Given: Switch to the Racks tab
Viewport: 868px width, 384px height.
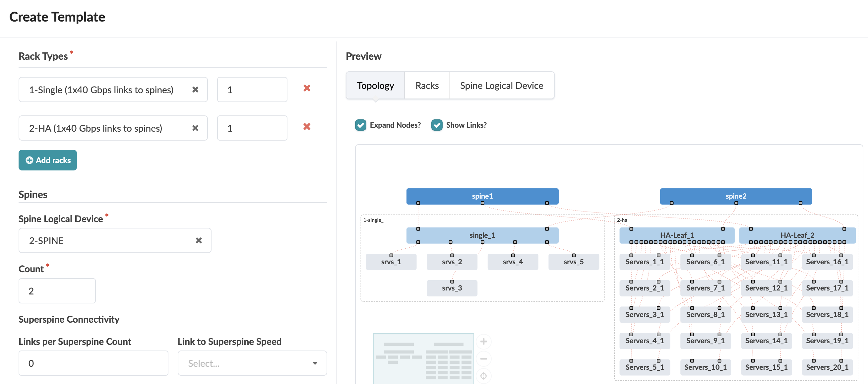Looking at the screenshot, I should coord(427,86).
